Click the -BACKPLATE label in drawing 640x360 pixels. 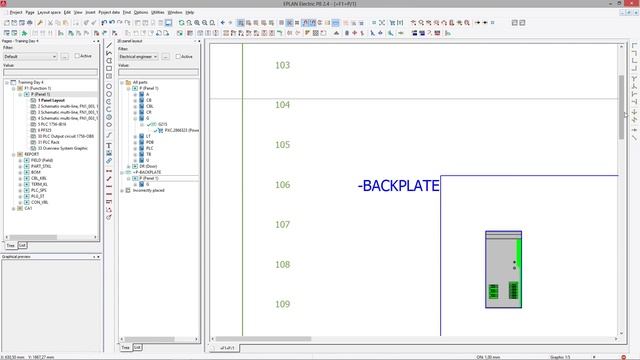[x=398, y=186]
